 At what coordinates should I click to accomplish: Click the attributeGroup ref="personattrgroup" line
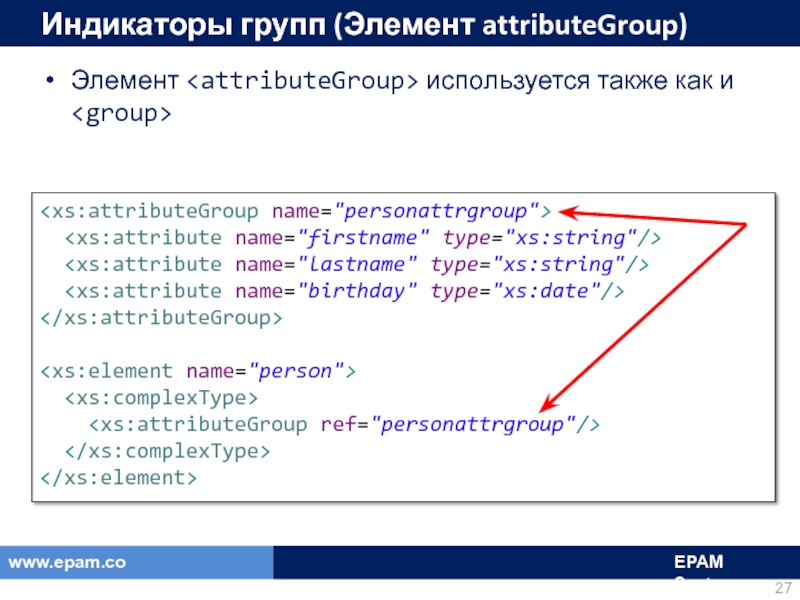point(344,424)
